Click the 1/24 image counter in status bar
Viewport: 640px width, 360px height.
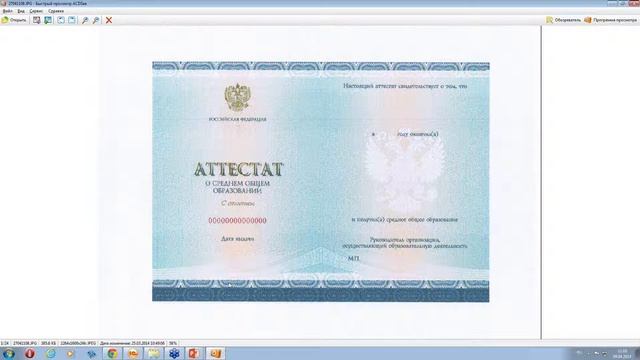click(5, 343)
